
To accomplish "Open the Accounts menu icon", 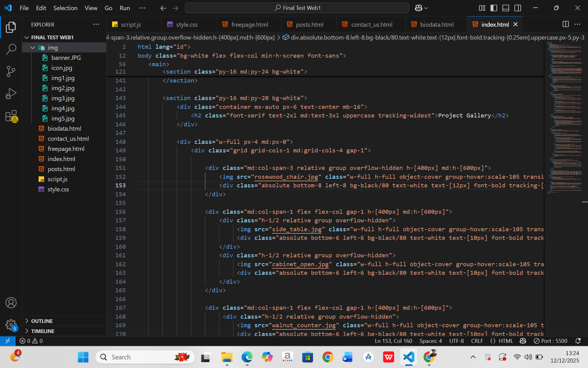I will [x=11, y=303].
